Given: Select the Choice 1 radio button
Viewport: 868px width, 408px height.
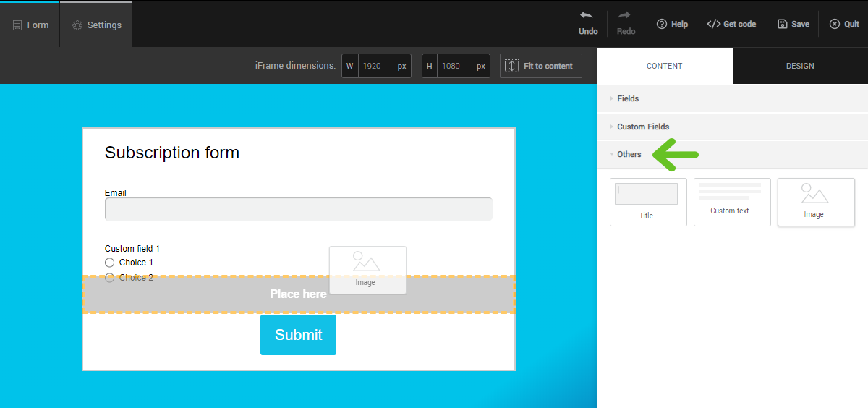Looking at the screenshot, I should pyautogui.click(x=110, y=263).
